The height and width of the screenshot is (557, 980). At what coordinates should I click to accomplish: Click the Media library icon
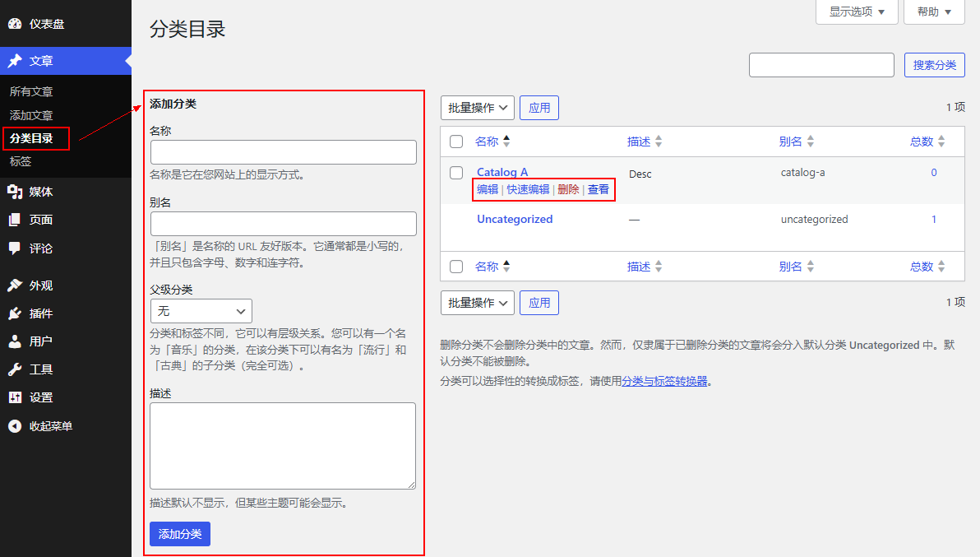pos(15,192)
